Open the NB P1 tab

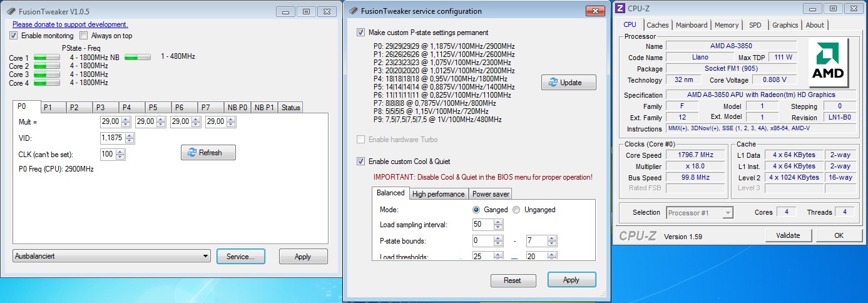click(x=265, y=108)
